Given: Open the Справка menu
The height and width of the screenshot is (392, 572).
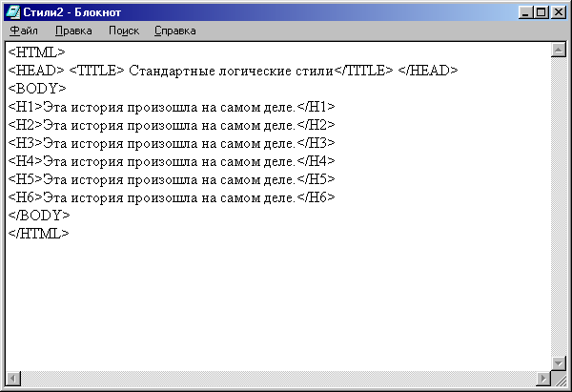Looking at the screenshot, I should (x=174, y=31).
